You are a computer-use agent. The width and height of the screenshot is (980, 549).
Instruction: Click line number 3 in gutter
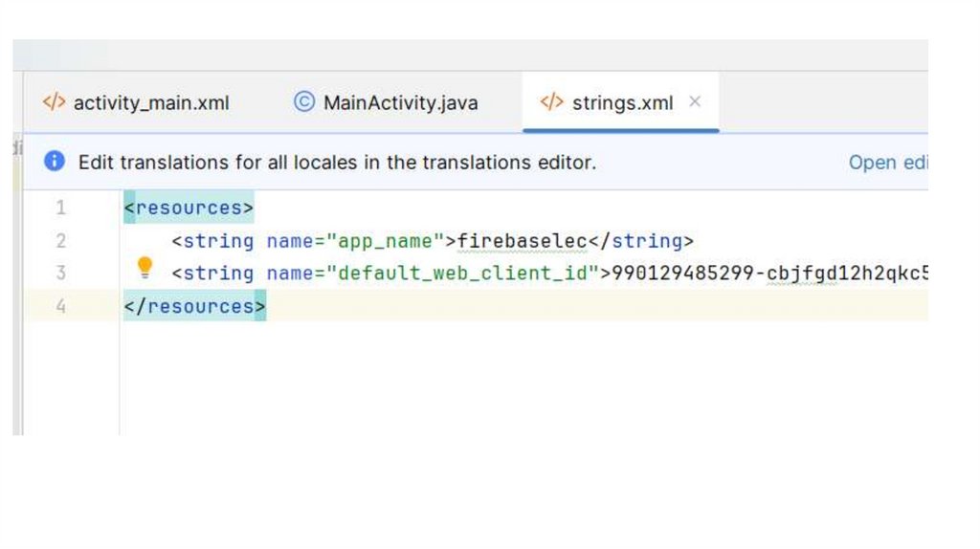tap(61, 273)
